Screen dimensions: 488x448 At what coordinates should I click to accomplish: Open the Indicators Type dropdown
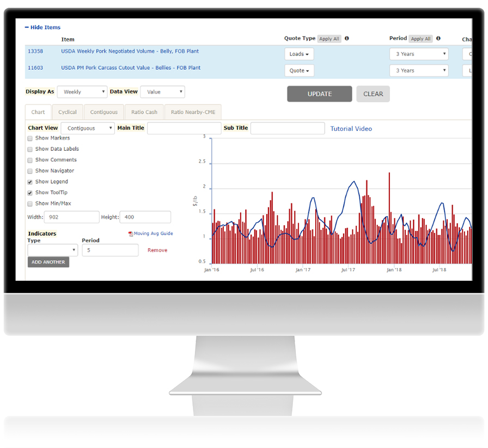[53, 250]
